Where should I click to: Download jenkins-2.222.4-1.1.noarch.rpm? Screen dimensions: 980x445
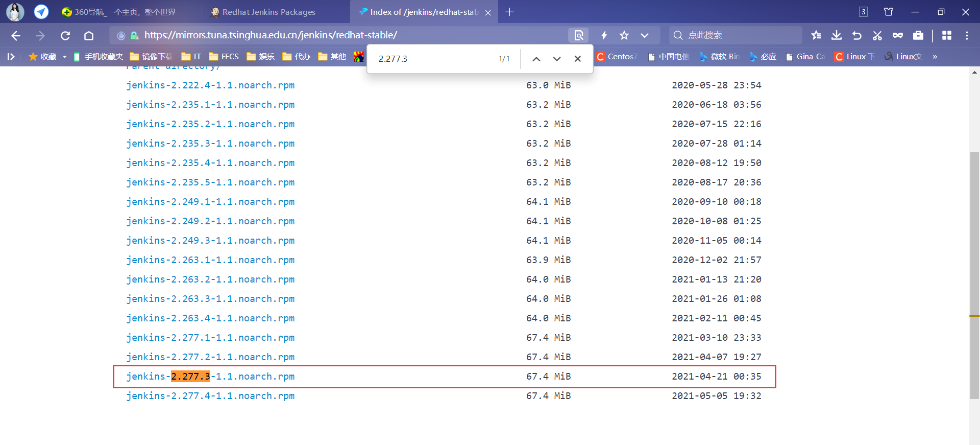(x=210, y=85)
